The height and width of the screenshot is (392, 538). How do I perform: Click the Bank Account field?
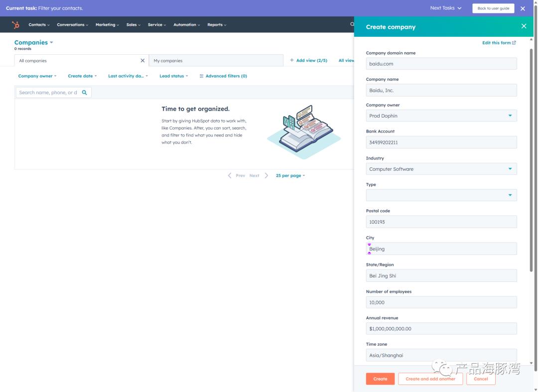pyautogui.click(x=441, y=142)
